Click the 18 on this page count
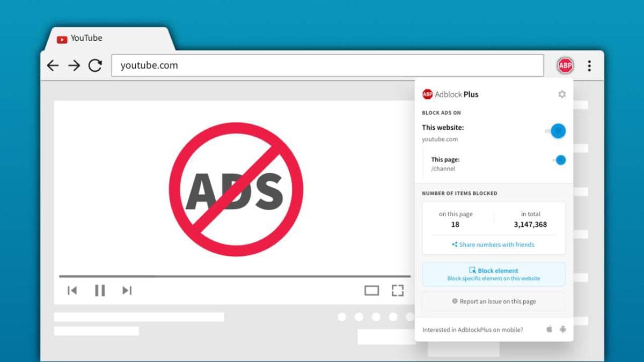The image size is (644, 362). [x=455, y=225]
